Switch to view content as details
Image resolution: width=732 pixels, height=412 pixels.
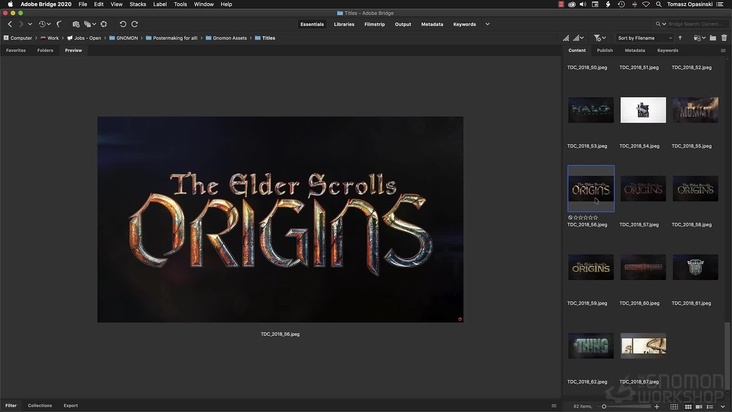699,406
